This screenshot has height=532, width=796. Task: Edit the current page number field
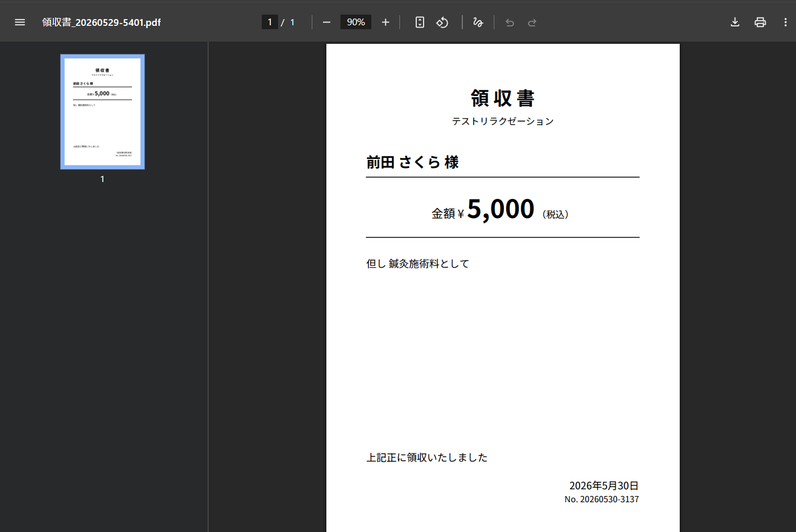270,22
